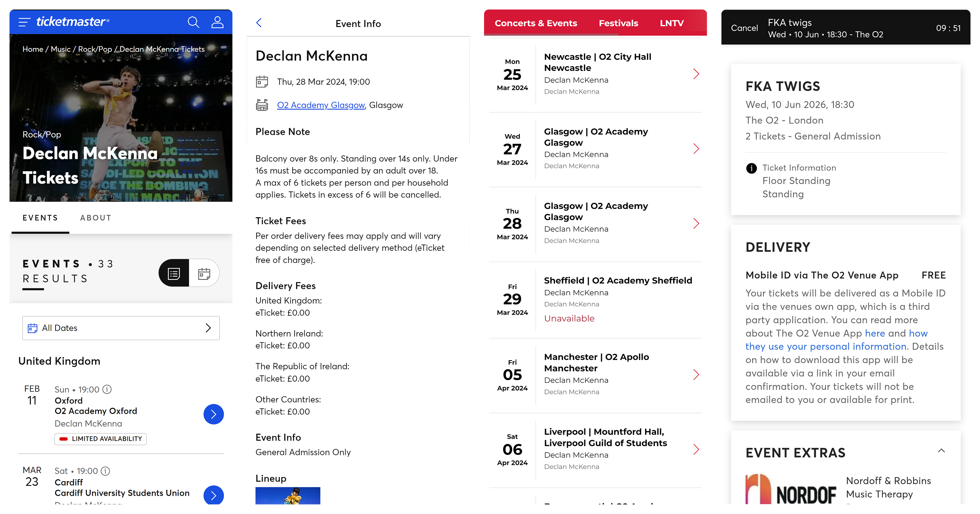Click the Nordoff & Robbins logo

point(791,489)
